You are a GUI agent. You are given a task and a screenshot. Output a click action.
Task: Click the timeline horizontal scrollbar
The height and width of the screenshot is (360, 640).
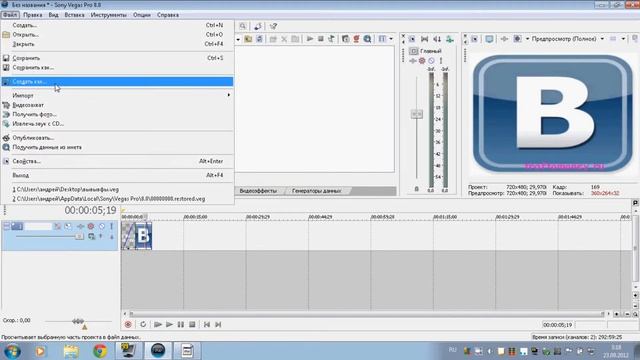pos(366,314)
